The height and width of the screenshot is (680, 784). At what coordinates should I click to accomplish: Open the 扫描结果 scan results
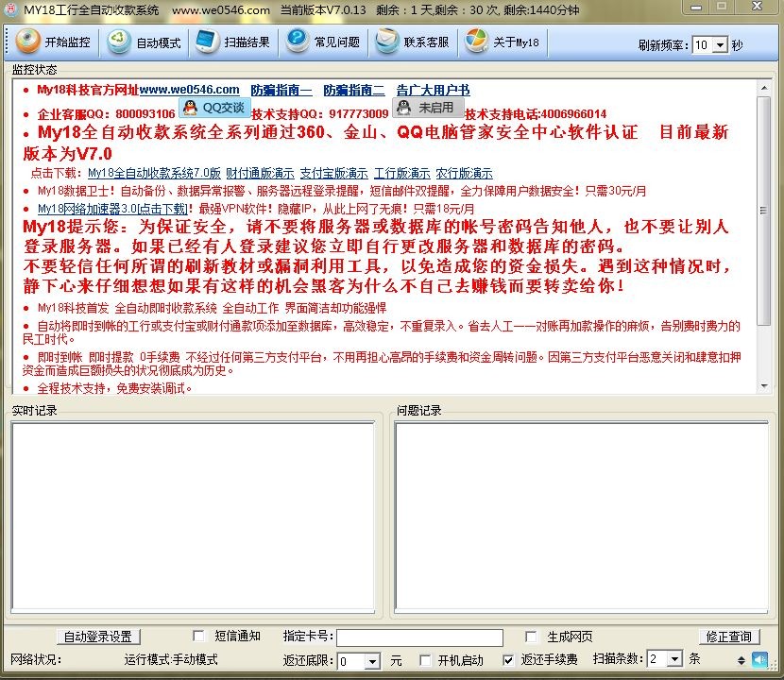233,42
